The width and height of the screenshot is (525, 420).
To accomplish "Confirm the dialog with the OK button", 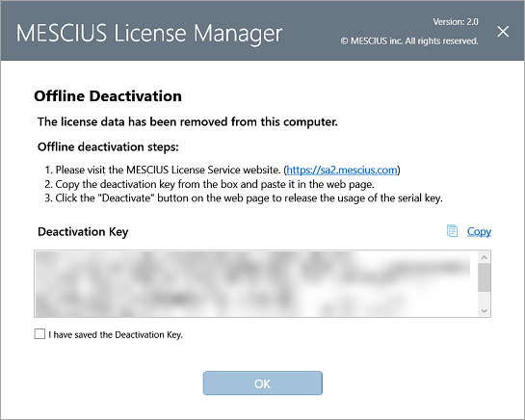I will pos(262,383).
